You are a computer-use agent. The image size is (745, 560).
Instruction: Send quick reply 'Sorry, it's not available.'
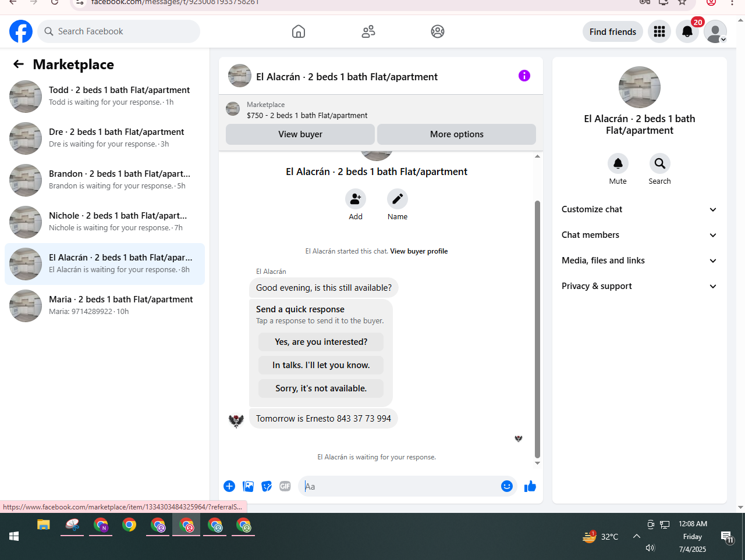[x=321, y=388]
